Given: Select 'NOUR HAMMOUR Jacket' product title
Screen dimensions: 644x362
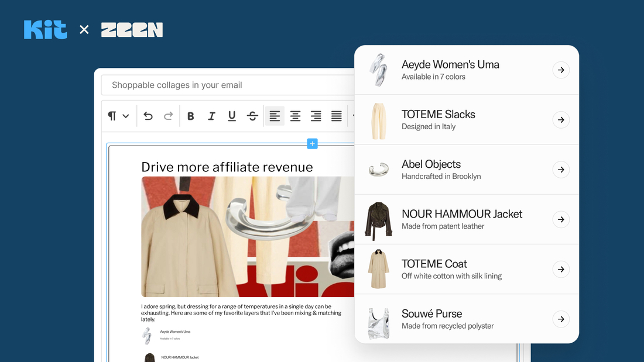Looking at the screenshot, I should coord(462,214).
